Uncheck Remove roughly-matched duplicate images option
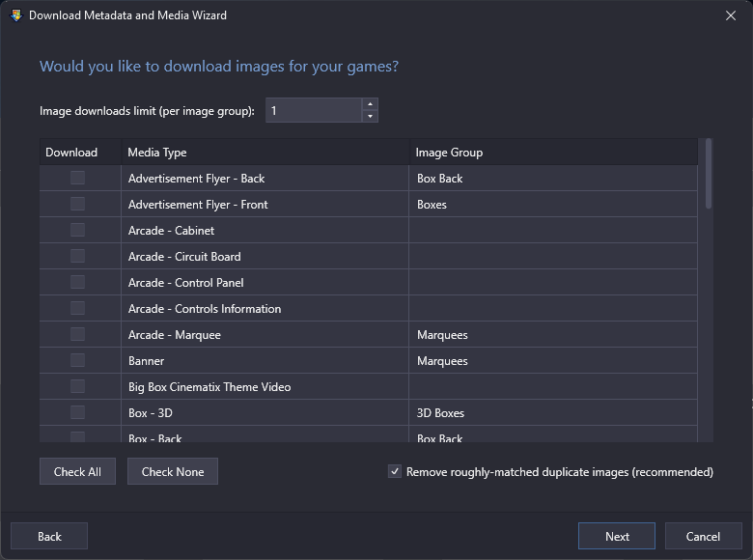The height and width of the screenshot is (560, 753). (x=394, y=471)
